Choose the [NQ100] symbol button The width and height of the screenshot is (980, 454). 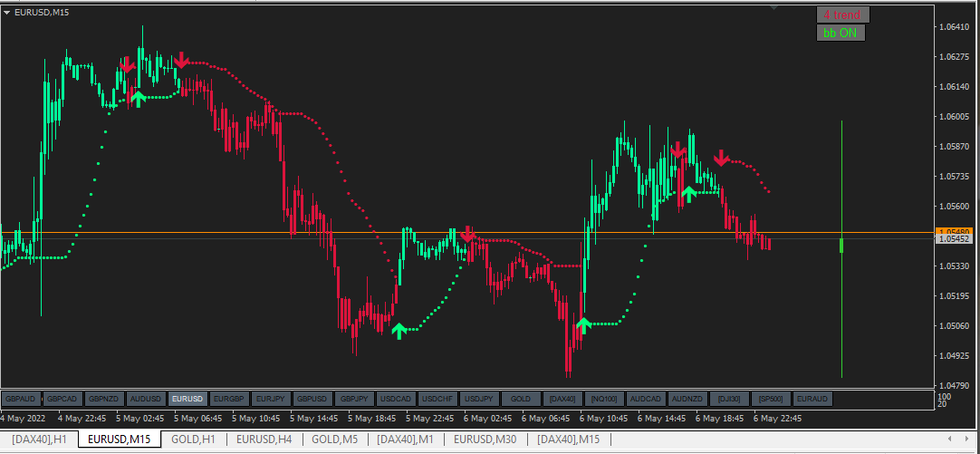pos(604,399)
